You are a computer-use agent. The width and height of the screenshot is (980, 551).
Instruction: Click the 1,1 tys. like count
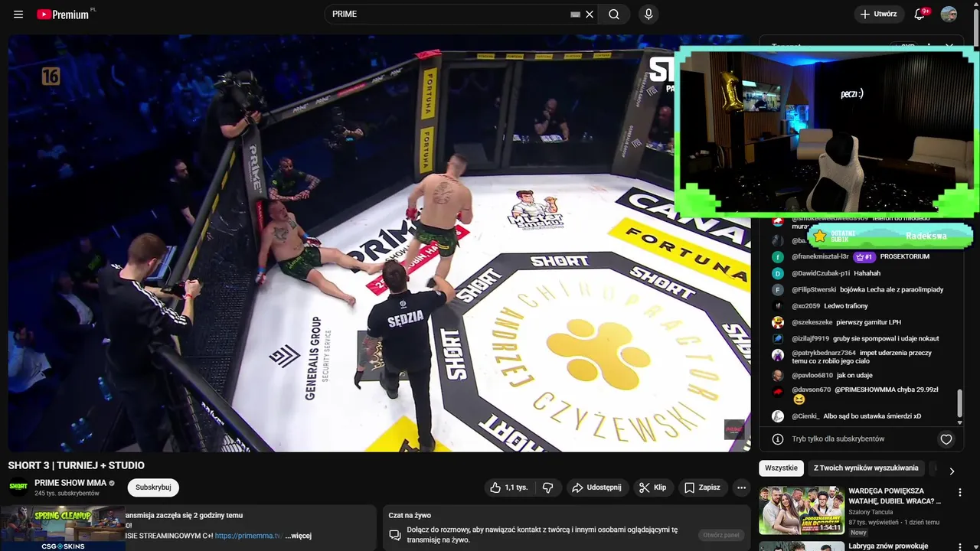pyautogui.click(x=517, y=487)
